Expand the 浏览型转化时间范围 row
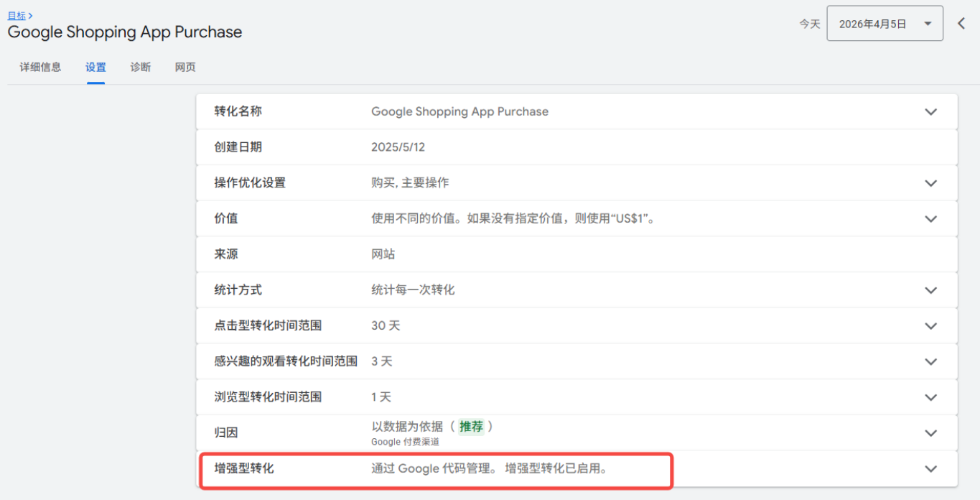The image size is (980, 500). click(930, 397)
